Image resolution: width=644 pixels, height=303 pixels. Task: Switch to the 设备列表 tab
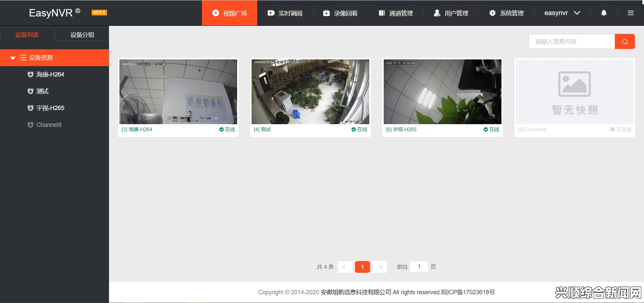pyautogui.click(x=27, y=35)
